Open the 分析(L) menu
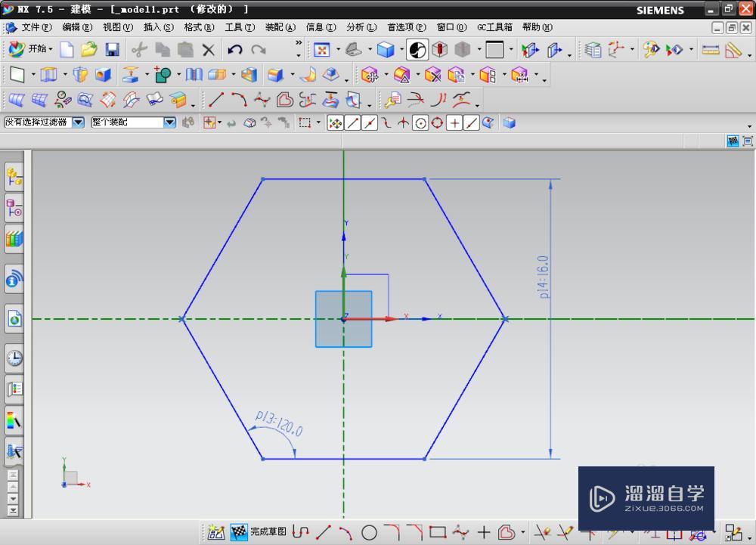This screenshot has width=756, height=545. point(361,27)
